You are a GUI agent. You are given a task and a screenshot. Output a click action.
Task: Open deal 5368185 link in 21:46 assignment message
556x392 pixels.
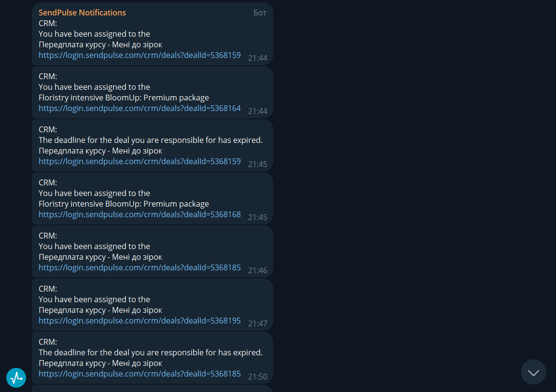pos(139,267)
